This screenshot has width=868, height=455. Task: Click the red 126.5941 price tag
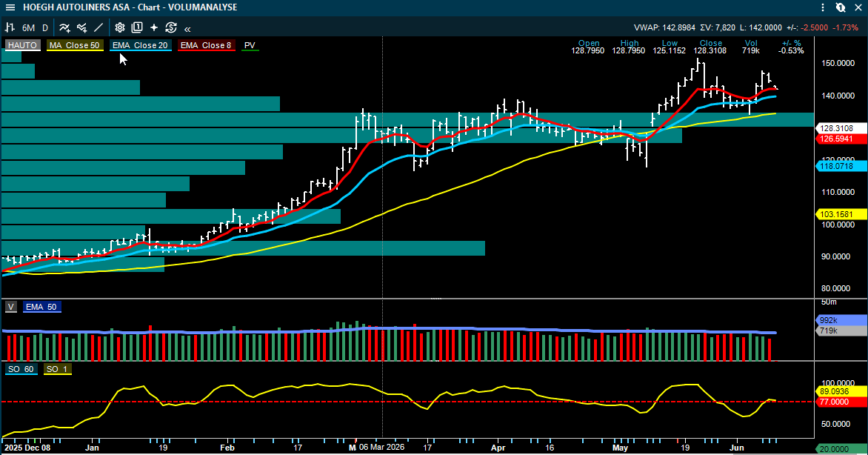coord(841,139)
